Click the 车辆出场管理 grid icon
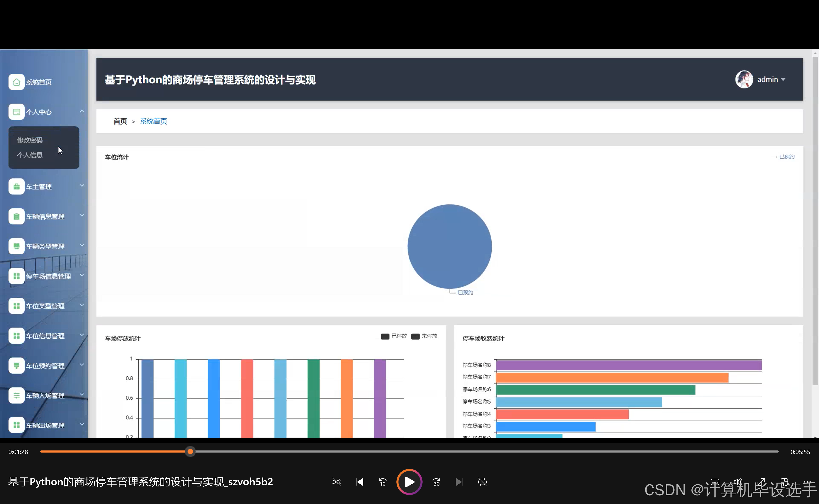 16,425
